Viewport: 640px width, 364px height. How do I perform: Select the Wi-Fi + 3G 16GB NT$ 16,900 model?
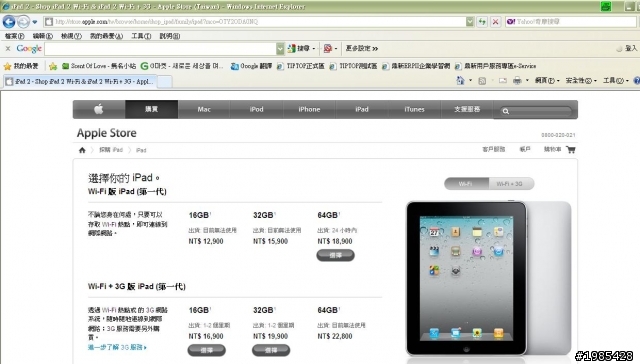207,350
